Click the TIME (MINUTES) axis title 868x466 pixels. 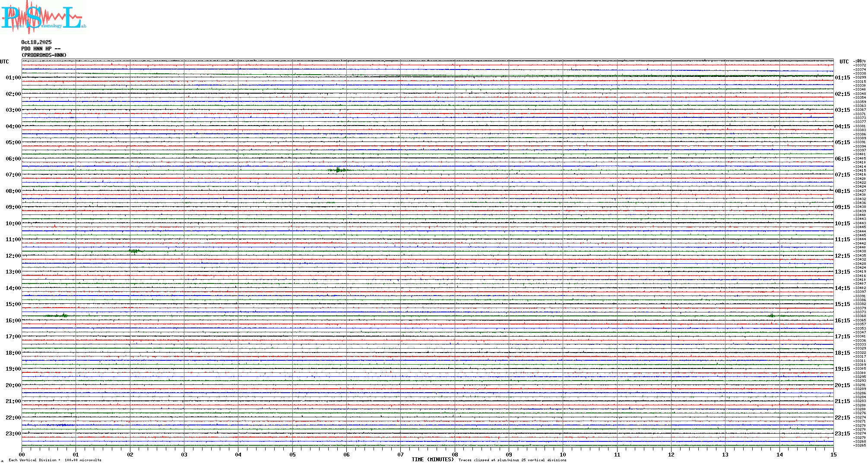433,460
